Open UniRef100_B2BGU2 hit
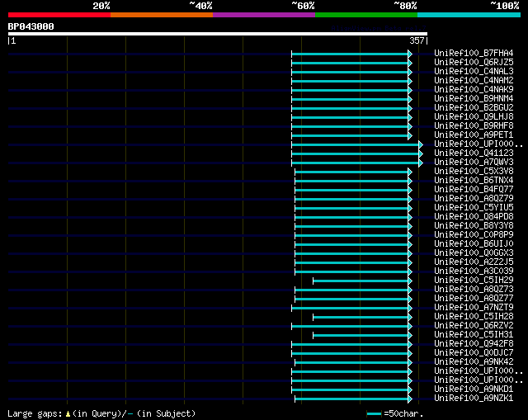Viewport: 528px width, 420px height. [x=474, y=107]
